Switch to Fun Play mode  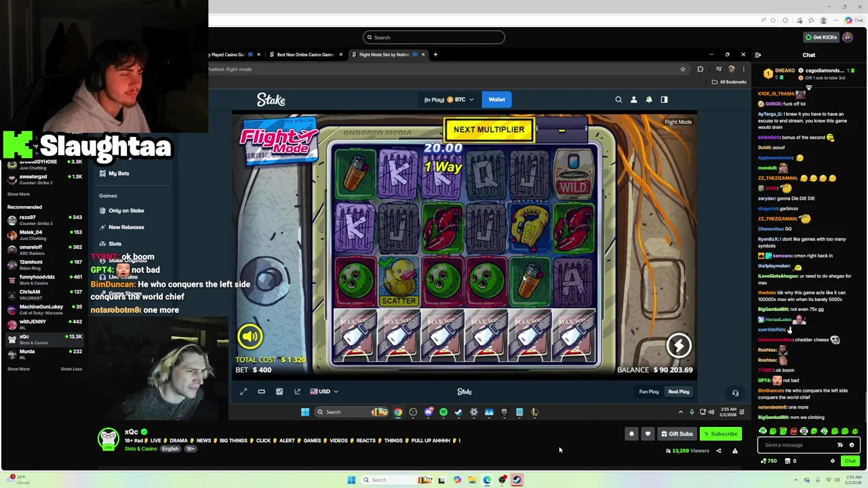pos(649,391)
